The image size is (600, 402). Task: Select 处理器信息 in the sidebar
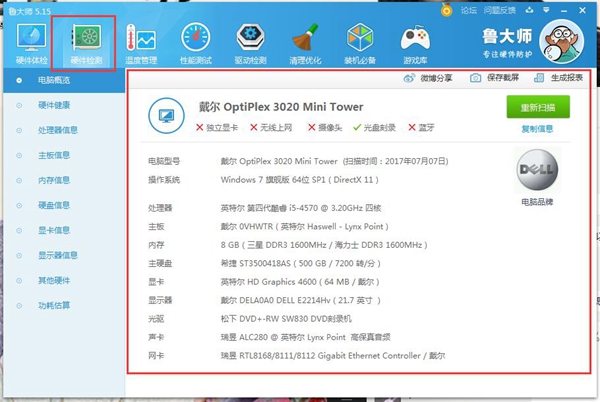pos(58,130)
